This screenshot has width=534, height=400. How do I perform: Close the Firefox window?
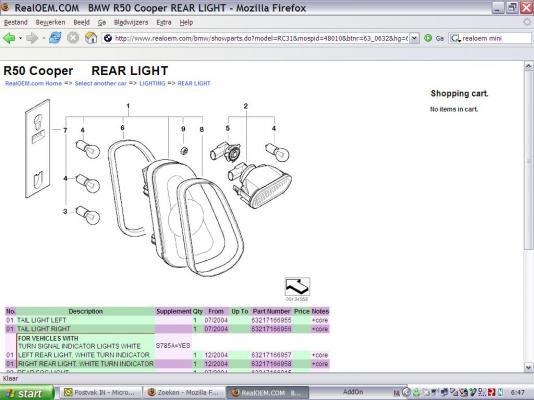point(526,7)
